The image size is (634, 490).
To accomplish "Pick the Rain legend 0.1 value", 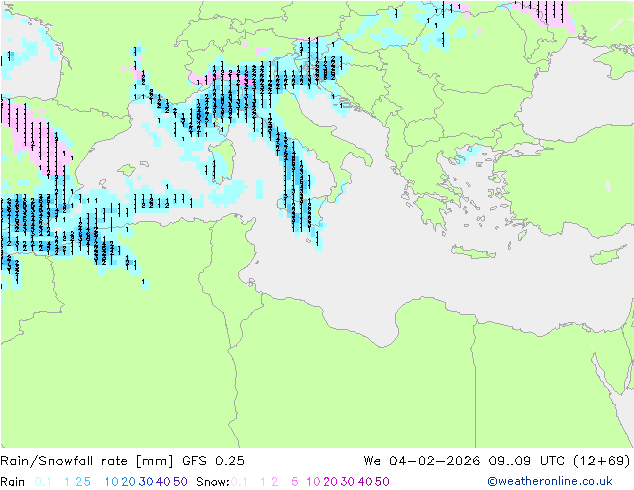I will (x=43, y=482).
